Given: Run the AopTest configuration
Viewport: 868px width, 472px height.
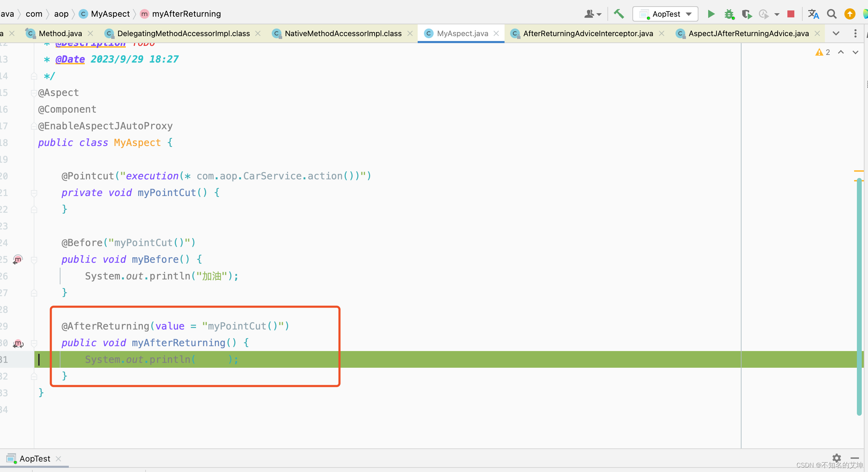Looking at the screenshot, I should (x=711, y=14).
